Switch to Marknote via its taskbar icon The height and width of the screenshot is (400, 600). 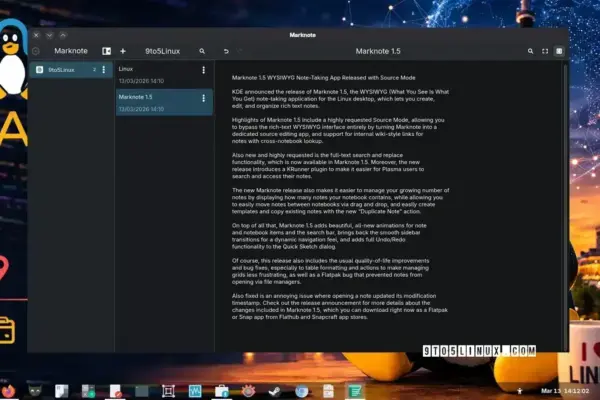(355, 391)
